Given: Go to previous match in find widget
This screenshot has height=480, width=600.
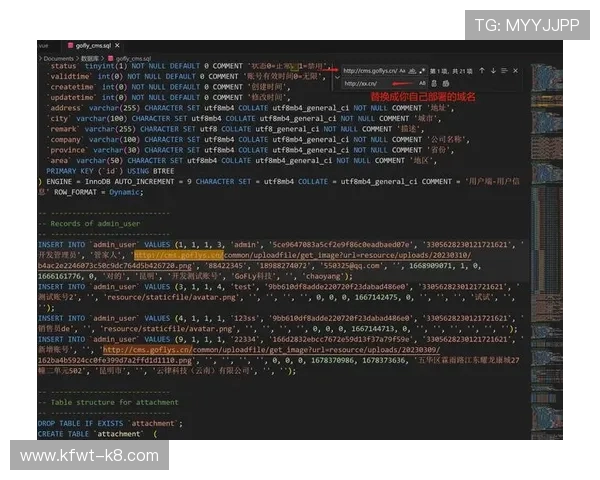Looking at the screenshot, I should 481,71.
